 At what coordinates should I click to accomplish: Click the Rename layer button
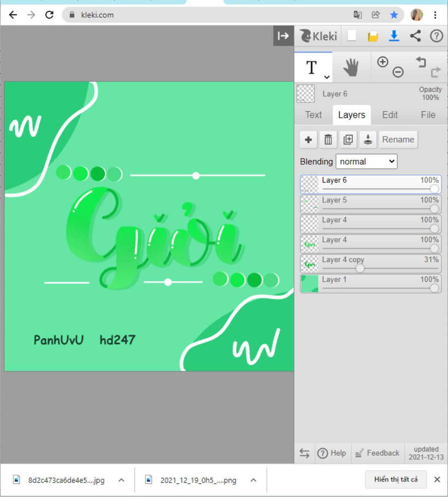point(398,140)
